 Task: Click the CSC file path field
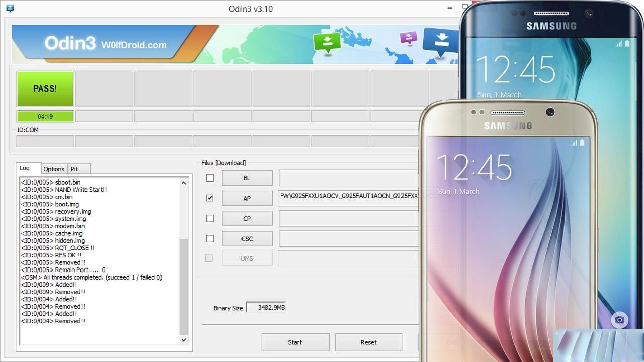tap(348, 238)
